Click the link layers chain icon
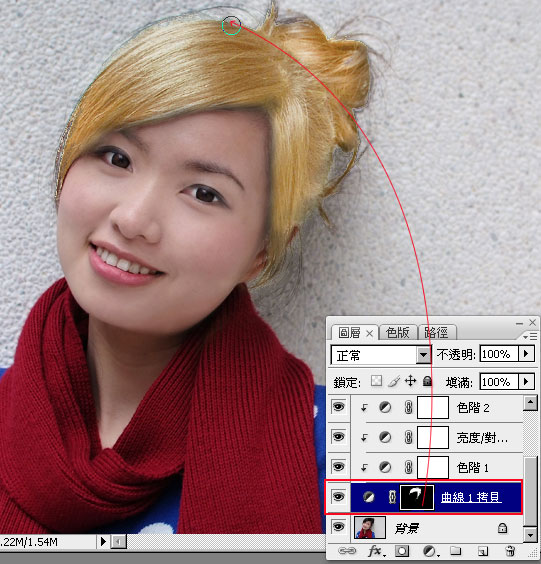Image resolution: width=541 pixels, height=564 pixels. [347, 551]
